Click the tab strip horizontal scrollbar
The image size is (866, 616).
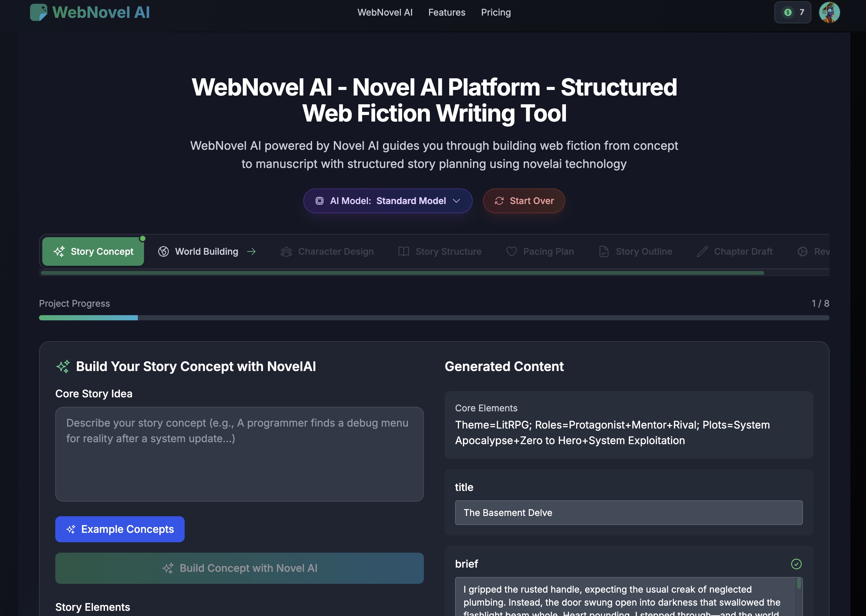(x=402, y=273)
